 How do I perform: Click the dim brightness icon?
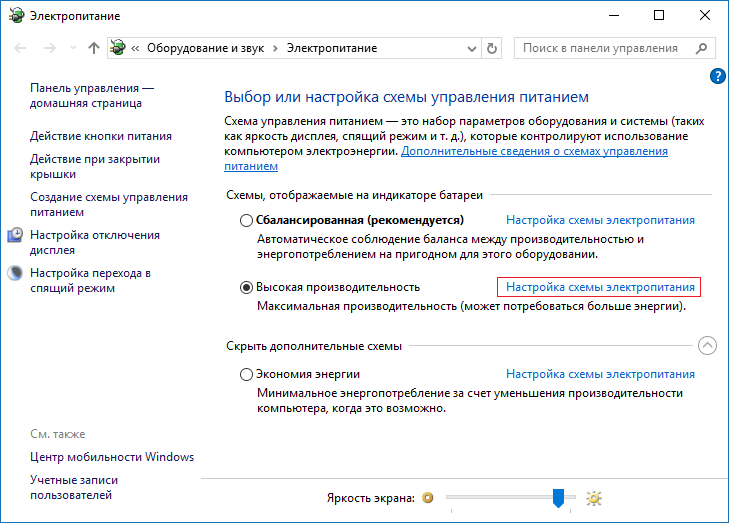(x=427, y=498)
